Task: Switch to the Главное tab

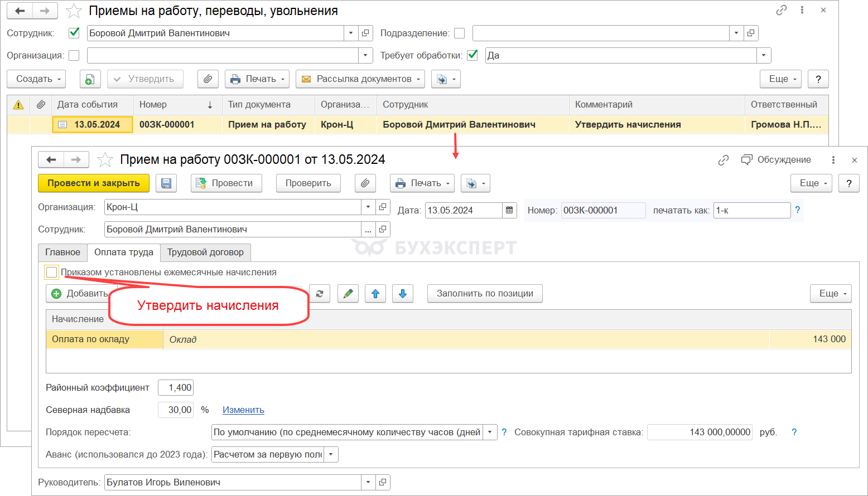Action: (62, 252)
